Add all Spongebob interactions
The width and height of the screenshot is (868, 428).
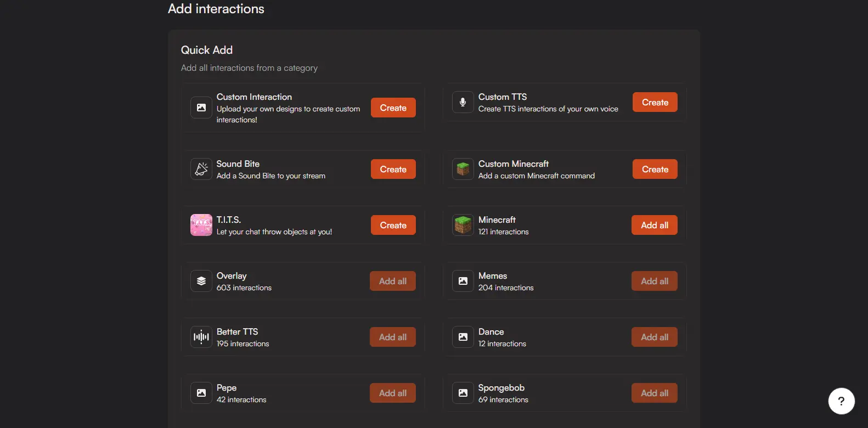coord(655,393)
